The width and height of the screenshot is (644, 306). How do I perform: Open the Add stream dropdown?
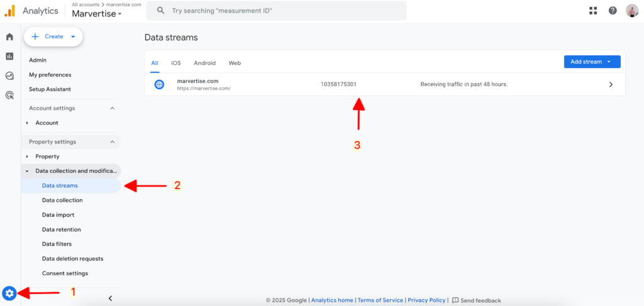[592, 62]
